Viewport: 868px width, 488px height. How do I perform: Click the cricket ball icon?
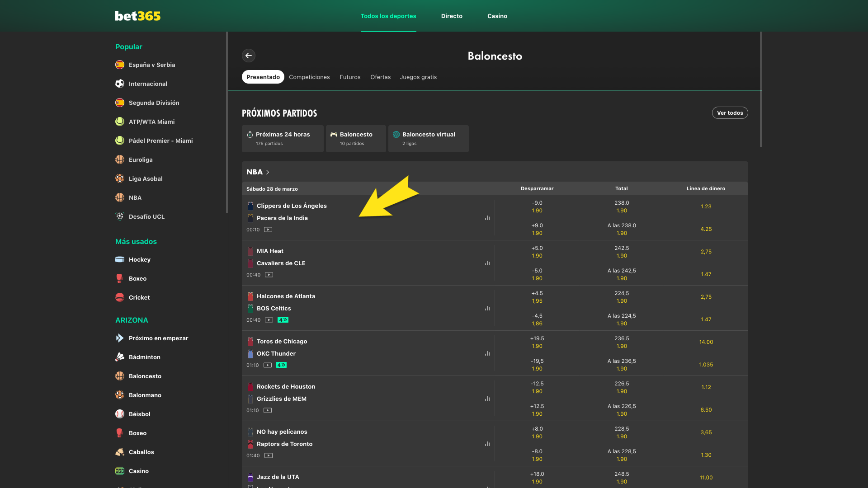click(120, 297)
